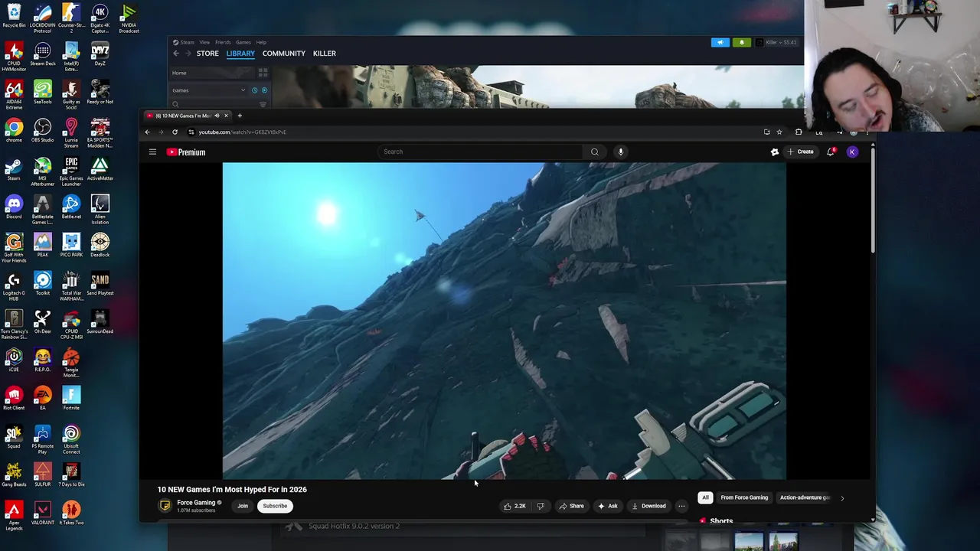Click the Download button

[648, 506]
